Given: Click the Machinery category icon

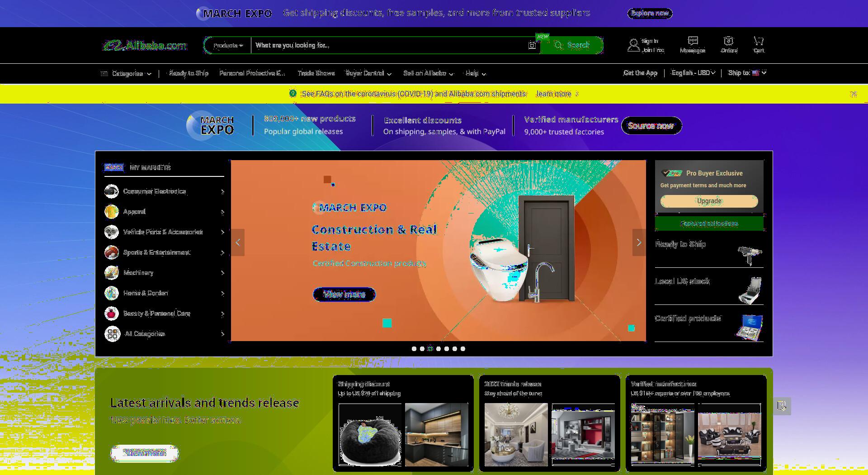Looking at the screenshot, I should (x=112, y=273).
